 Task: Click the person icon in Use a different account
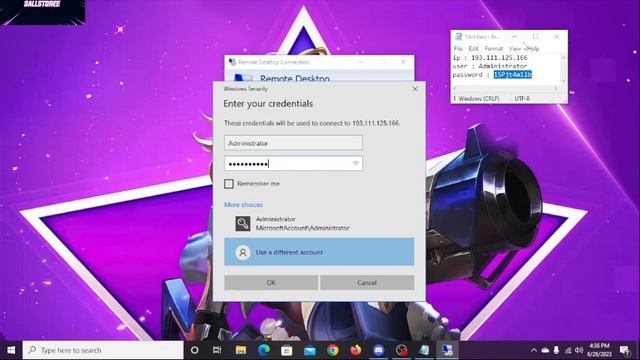pyautogui.click(x=242, y=252)
